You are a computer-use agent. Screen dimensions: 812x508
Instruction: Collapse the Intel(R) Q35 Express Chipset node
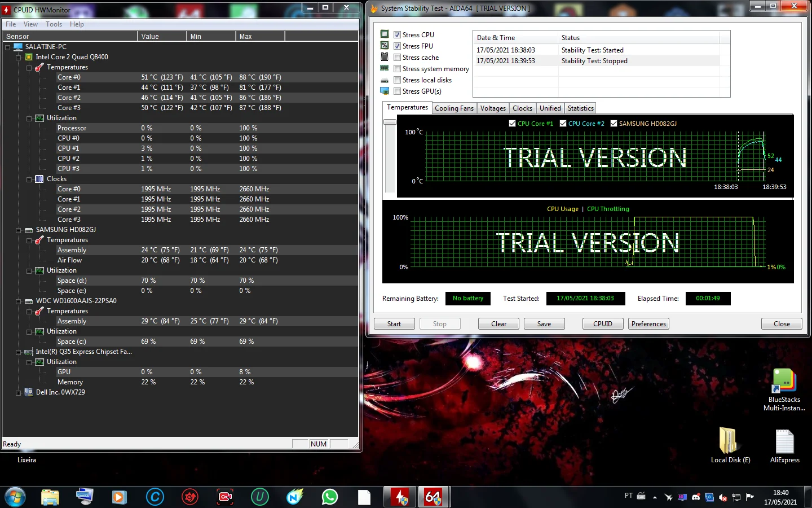(x=19, y=352)
